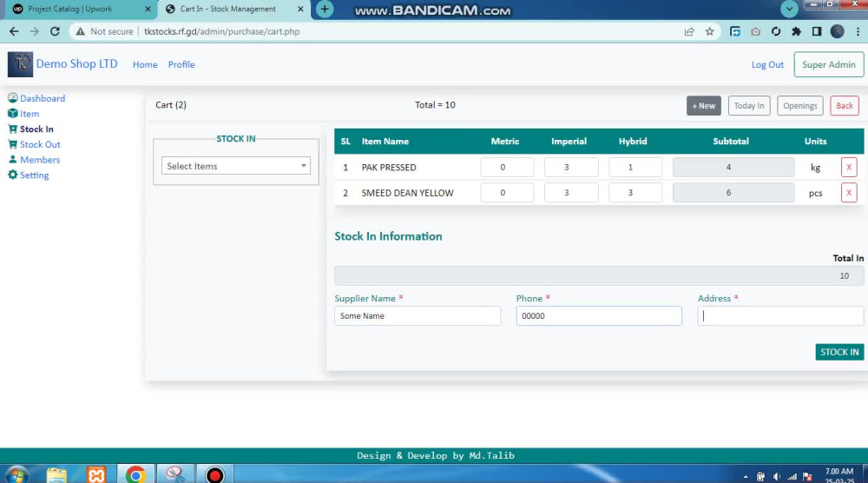The image size is (868, 483).
Task: Go forward in browser history
Action: (35, 31)
